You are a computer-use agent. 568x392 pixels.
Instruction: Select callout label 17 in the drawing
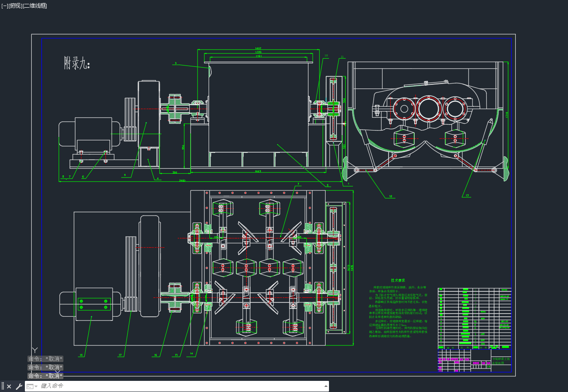tap(120, 355)
